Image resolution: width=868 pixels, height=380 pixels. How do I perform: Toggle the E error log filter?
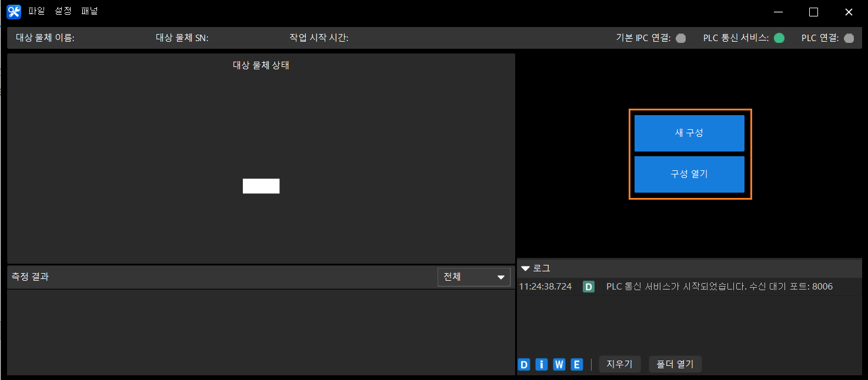point(577,364)
